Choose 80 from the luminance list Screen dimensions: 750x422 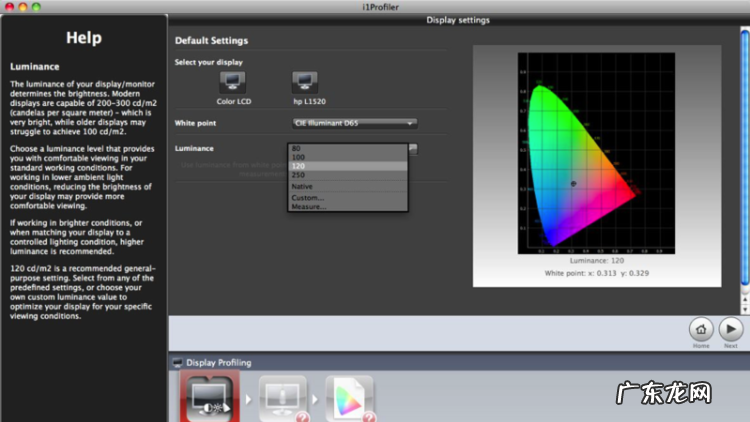(298, 148)
